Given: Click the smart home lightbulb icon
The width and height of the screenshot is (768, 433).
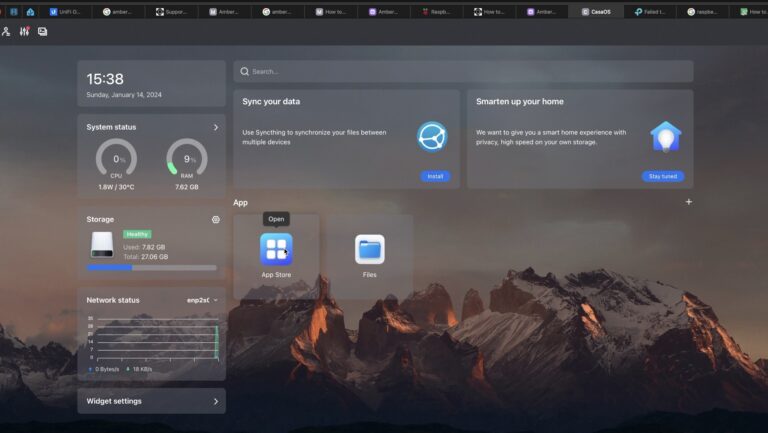Looking at the screenshot, I should 665,136.
